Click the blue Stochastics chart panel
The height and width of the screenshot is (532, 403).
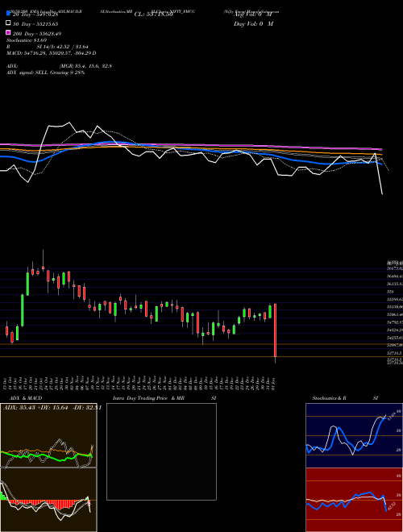click(x=354, y=435)
